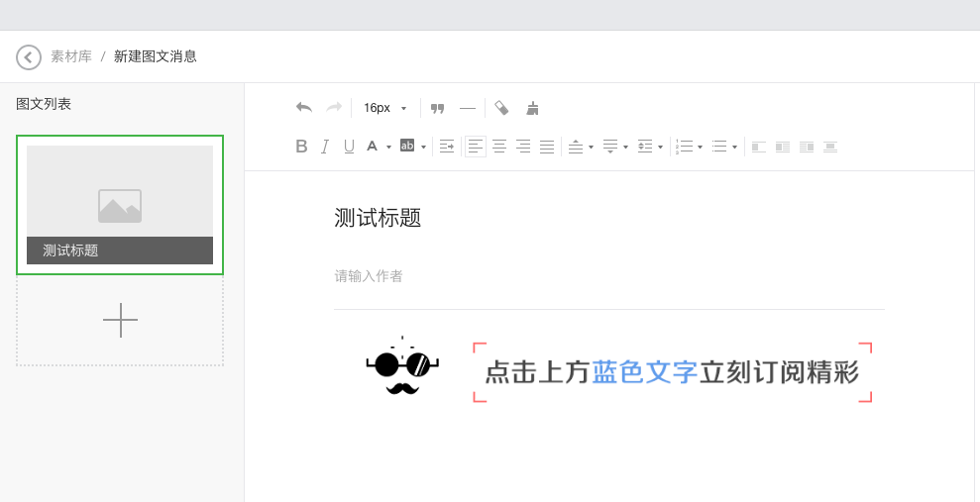980x502 pixels.
Task: Insert a blockquote with the quote icon
Action: pos(437,108)
